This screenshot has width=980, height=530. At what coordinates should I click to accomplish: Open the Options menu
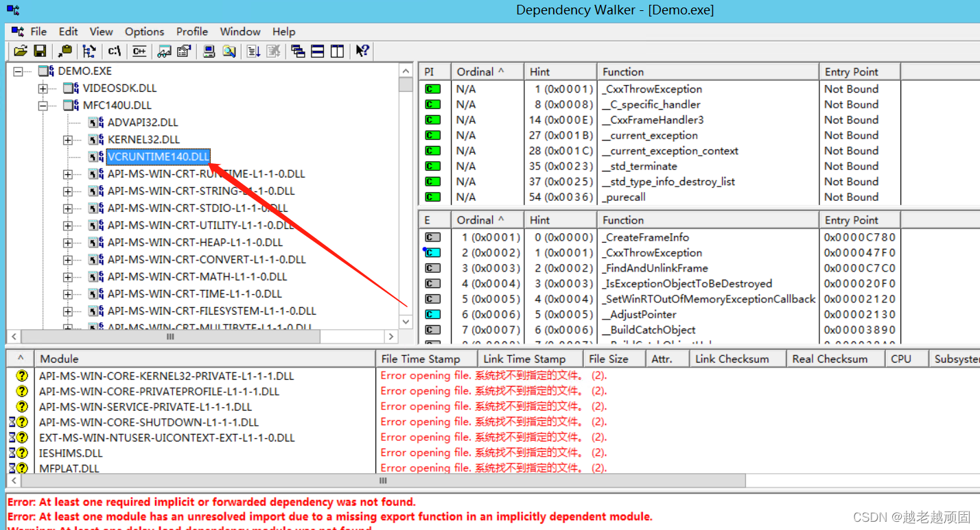point(144,32)
